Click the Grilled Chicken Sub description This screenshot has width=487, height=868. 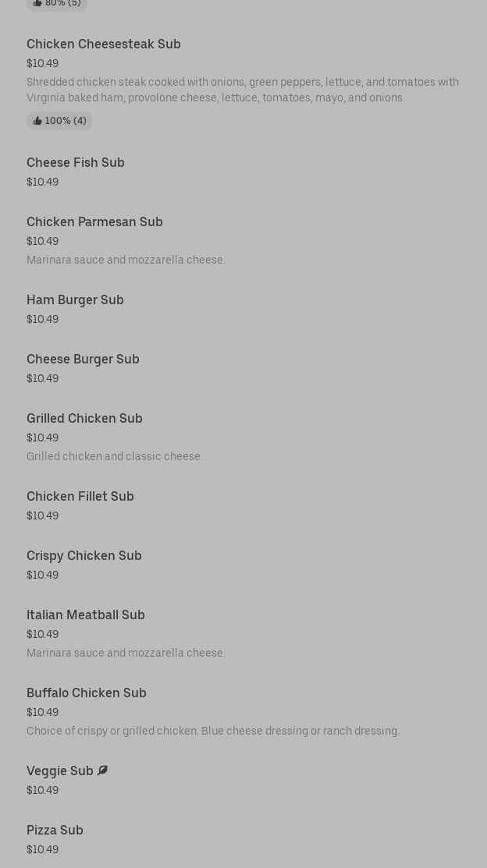(x=114, y=456)
